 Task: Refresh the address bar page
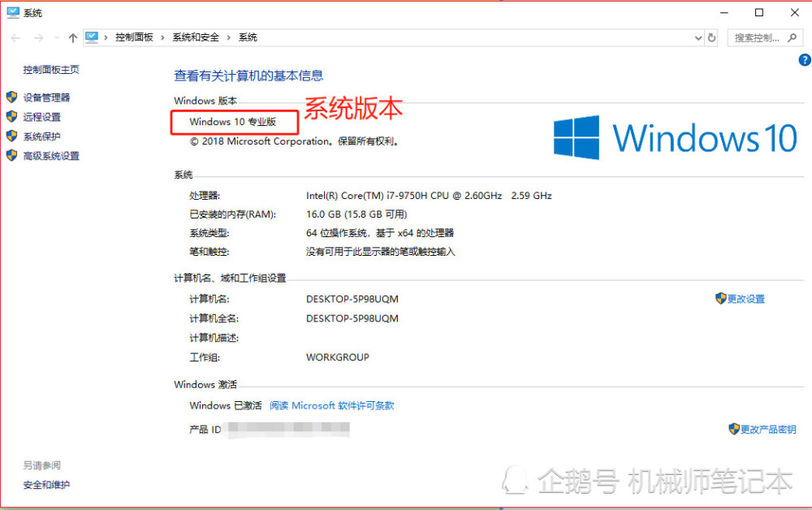pyautogui.click(x=711, y=38)
